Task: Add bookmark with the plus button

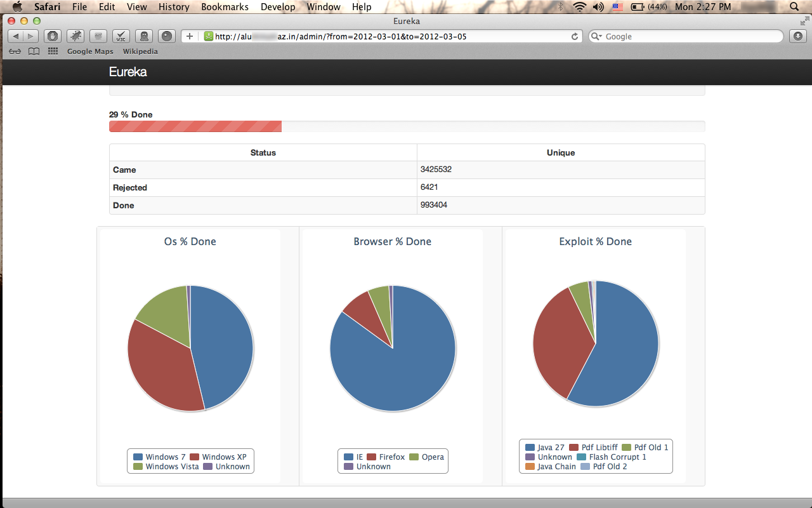Action: 190,36
